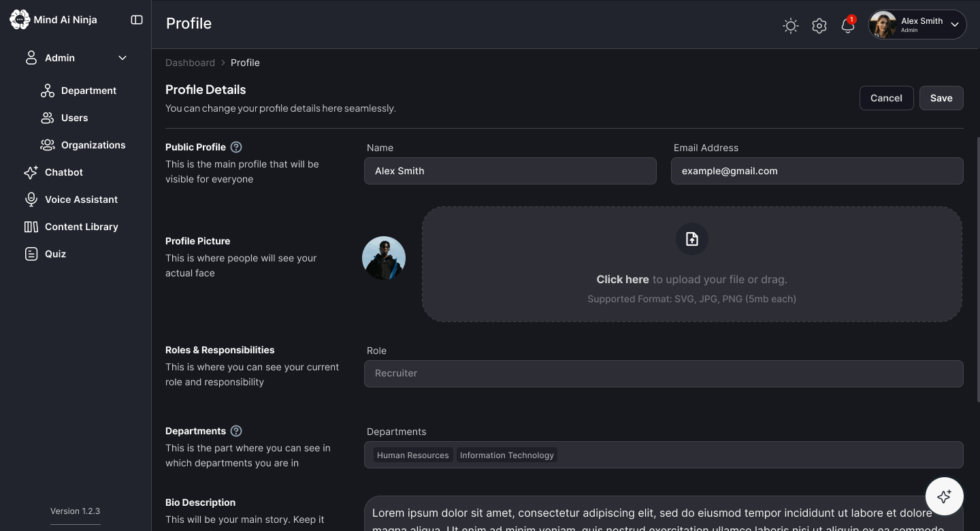Collapse the Admin menu chevron
The height and width of the screenshot is (531, 980).
(122, 58)
